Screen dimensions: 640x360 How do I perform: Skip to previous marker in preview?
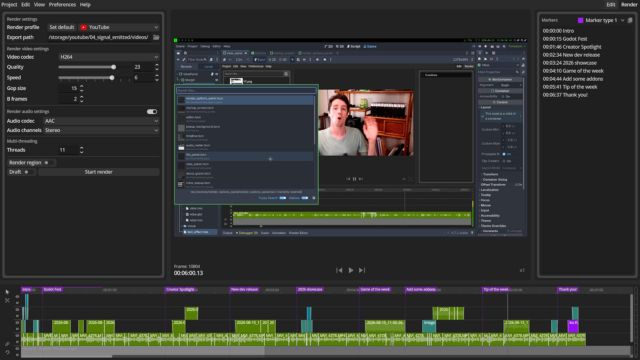pyautogui.click(x=339, y=270)
